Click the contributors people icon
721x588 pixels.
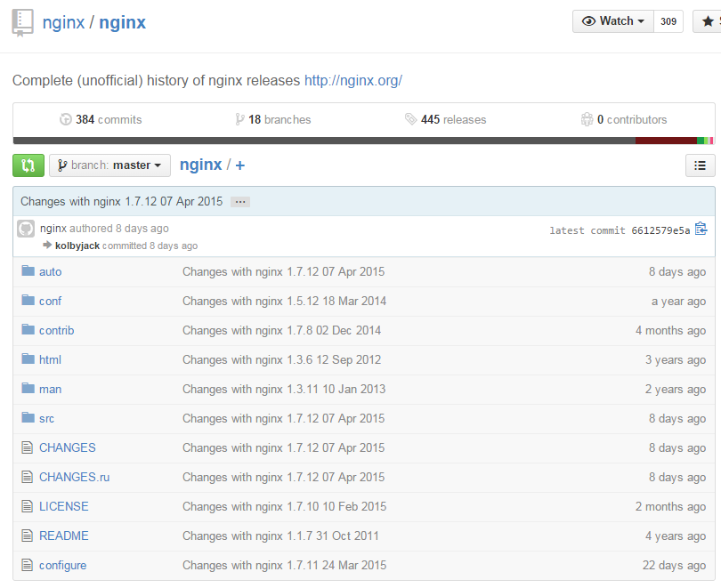pyautogui.click(x=587, y=119)
